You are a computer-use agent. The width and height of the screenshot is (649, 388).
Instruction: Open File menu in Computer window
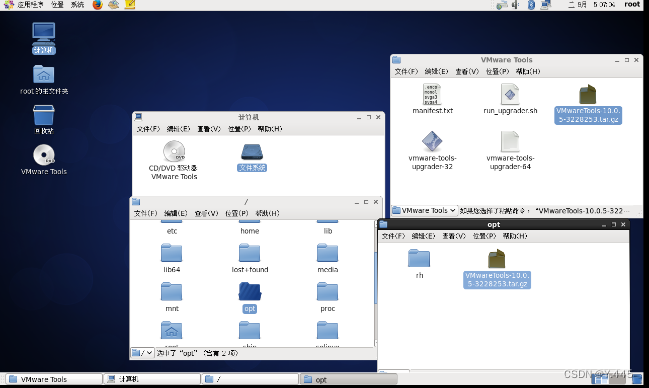point(148,129)
